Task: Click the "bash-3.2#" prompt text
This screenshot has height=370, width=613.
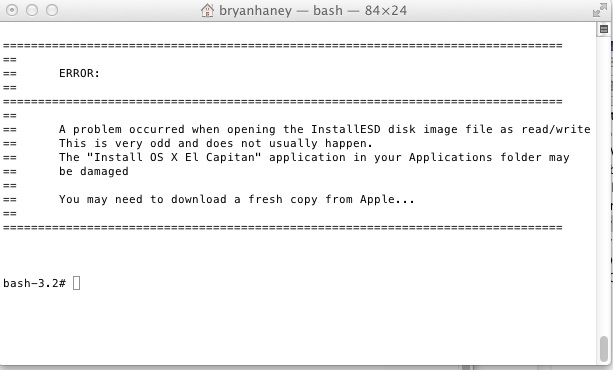Action: (x=34, y=283)
